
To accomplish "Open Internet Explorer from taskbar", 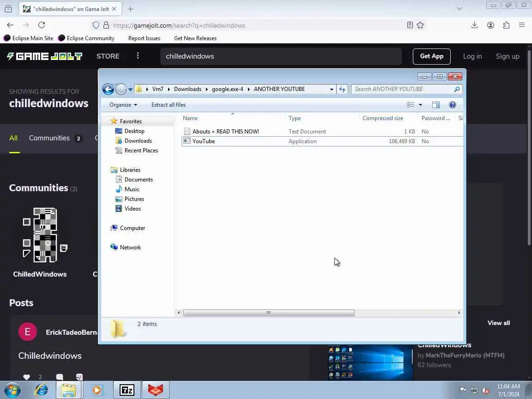I will pyautogui.click(x=41, y=390).
